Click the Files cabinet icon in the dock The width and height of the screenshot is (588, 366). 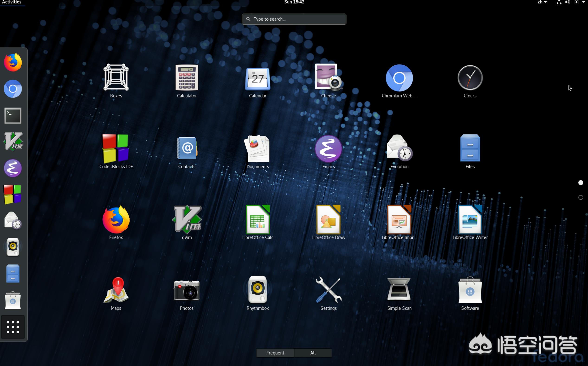pyautogui.click(x=13, y=274)
